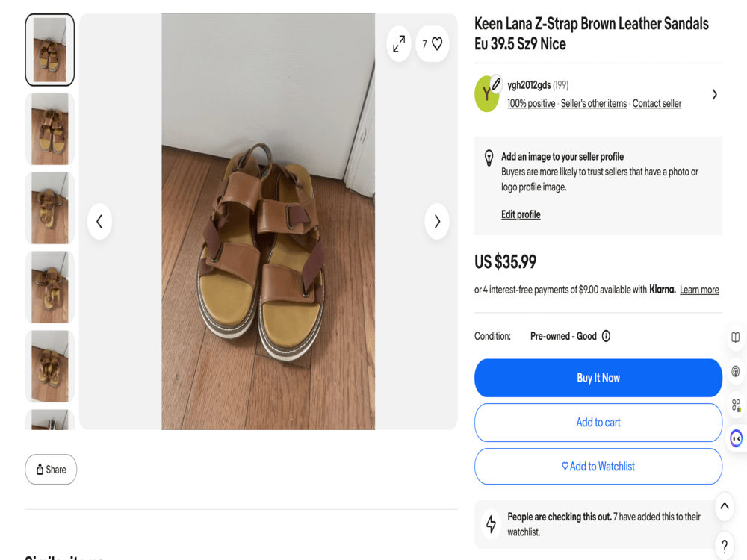Image resolution: width=747 pixels, height=560 pixels.
Task: Go to the previous product photo with left arrow
Action: coord(99,222)
